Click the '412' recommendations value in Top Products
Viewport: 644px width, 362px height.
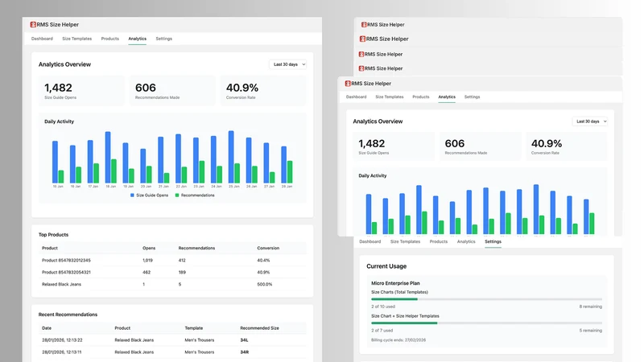coord(182,260)
